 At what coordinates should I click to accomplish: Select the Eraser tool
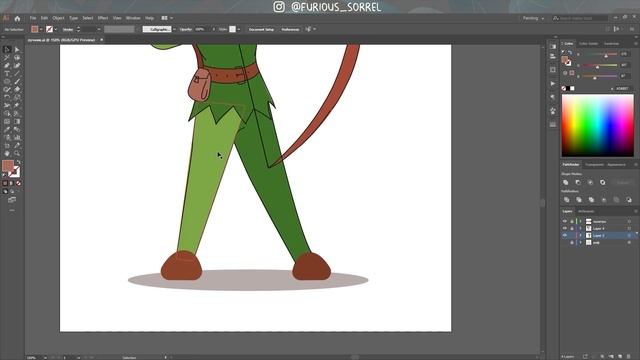coord(17,89)
